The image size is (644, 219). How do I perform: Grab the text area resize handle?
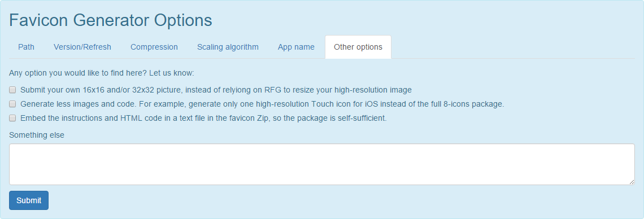pyautogui.click(x=632, y=182)
